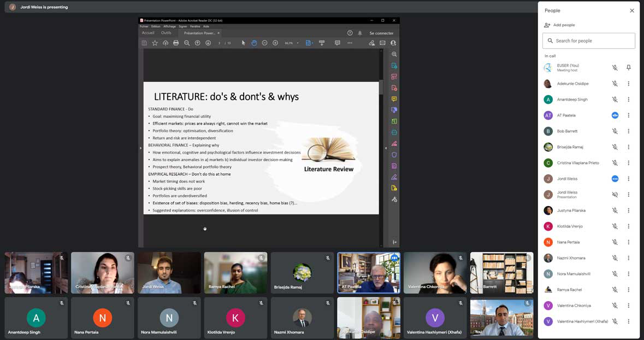Image resolution: width=644 pixels, height=340 pixels.
Task: Click the zoom in plus icon
Action: [275, 43]
